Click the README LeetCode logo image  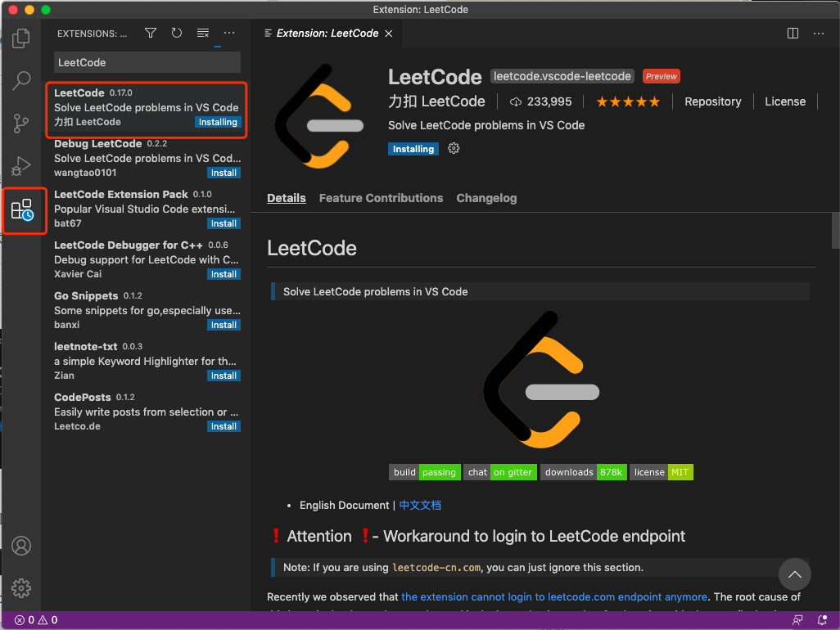pyautogui.click(x=541, y=380)
